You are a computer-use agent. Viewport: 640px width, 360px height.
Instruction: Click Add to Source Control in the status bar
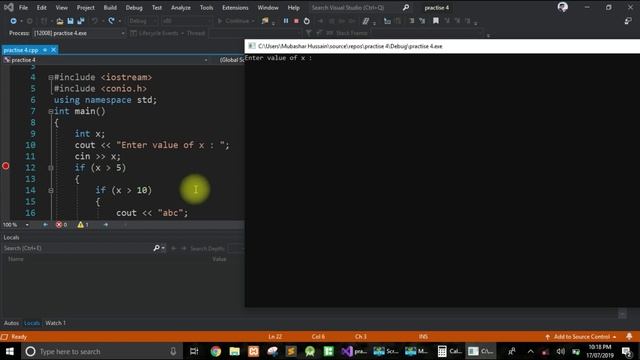click(580, 337)
